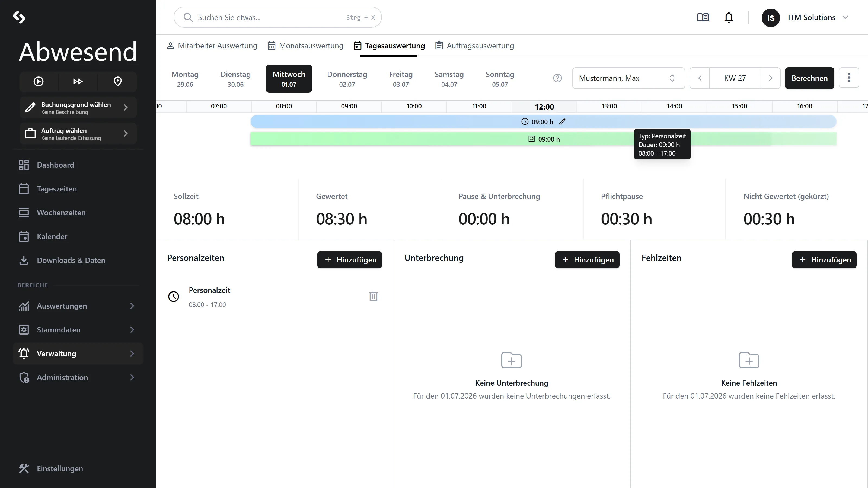The image size is (868, 488).
Task: Click the app logo in sidebar
Action: (19, 17)
